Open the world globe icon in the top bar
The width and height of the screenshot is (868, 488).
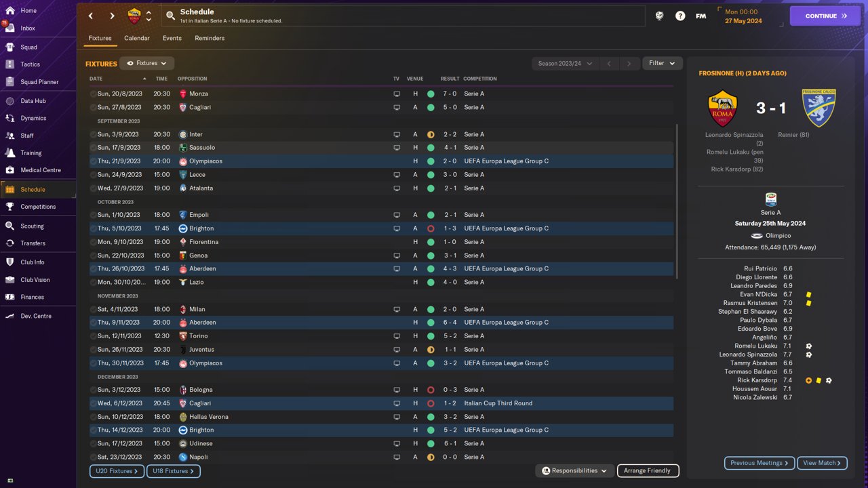659,16
